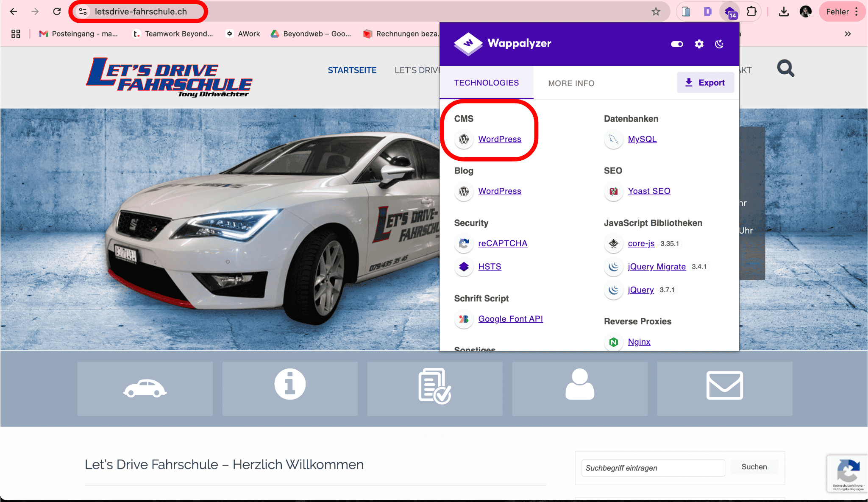
Task: Switch Wappalyzer to dark mode with the moon icon
Action: click(x=719, y=44)
